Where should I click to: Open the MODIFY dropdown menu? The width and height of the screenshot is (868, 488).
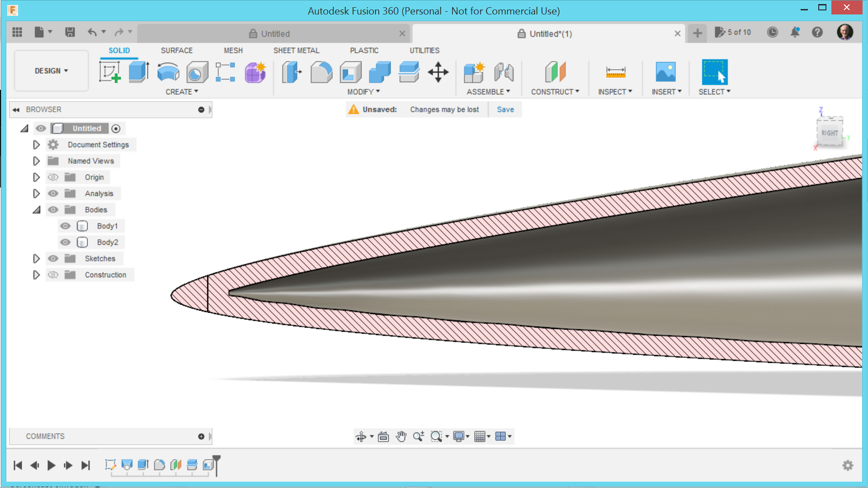click(x=363, y=91)
